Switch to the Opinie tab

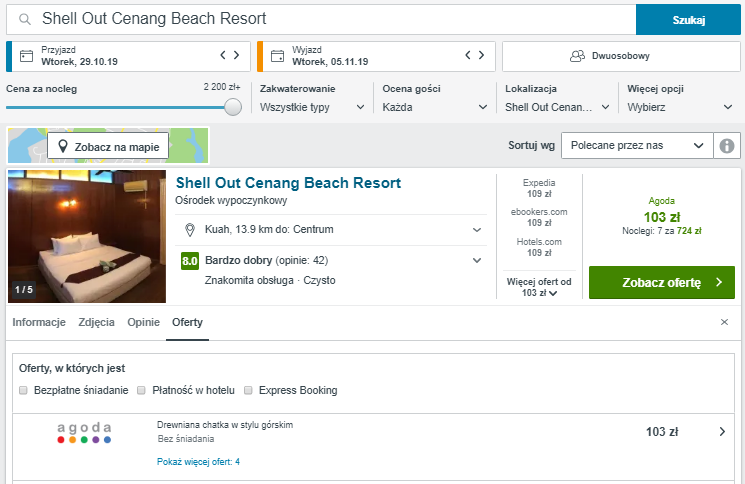click(143, 322)
